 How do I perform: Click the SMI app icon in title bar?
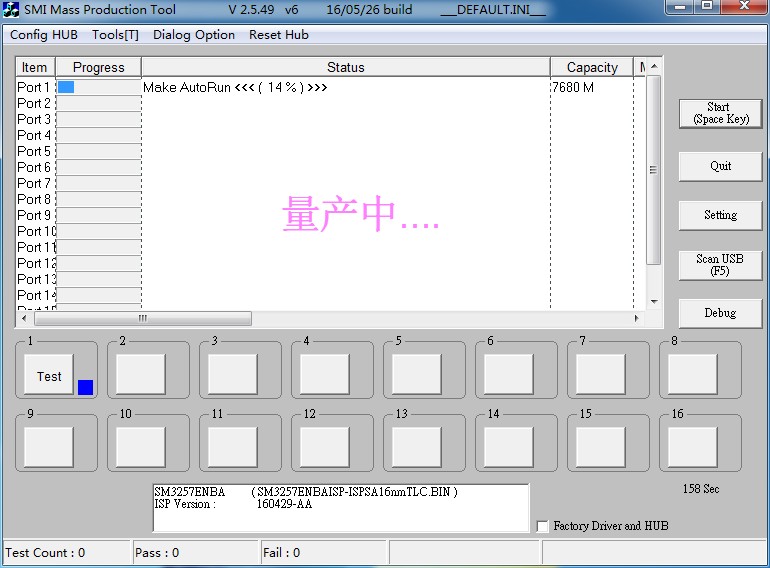(x=12, y=10)
